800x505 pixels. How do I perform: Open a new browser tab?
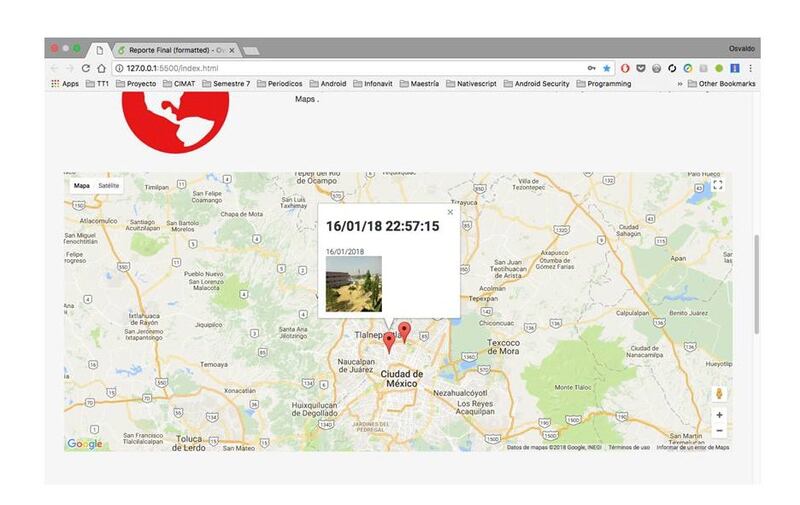point(251,50)
